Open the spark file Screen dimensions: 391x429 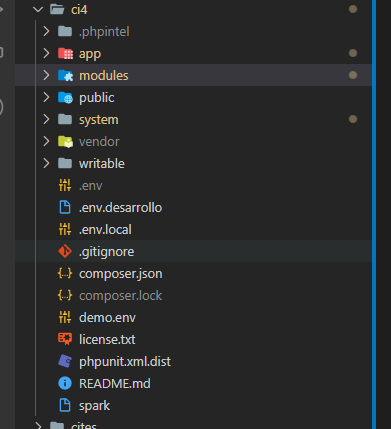tap(94, 406)
